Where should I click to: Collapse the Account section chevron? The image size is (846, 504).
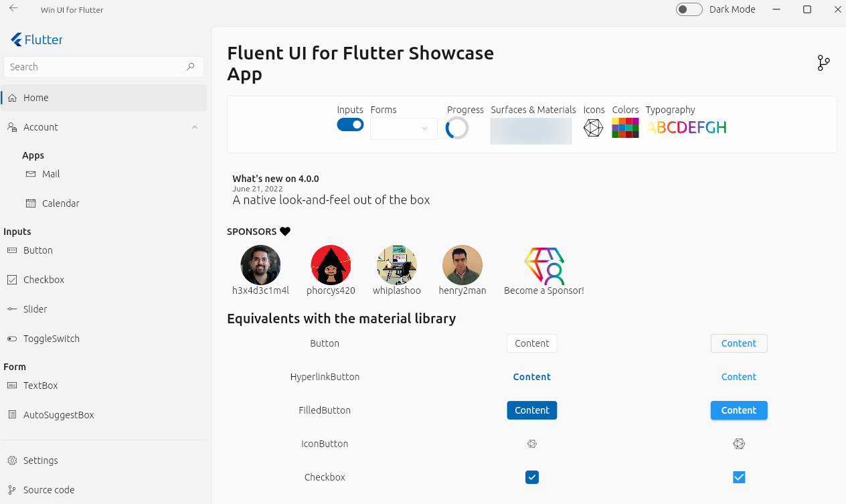click(195, 127)
